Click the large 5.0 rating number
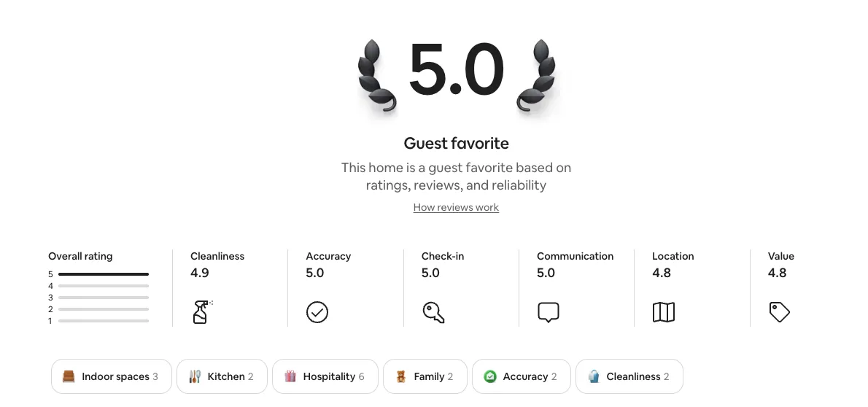 (457, 71)
